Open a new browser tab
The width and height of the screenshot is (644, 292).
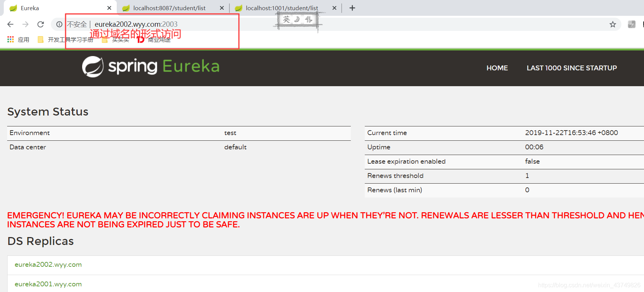[x=352, y=8]
